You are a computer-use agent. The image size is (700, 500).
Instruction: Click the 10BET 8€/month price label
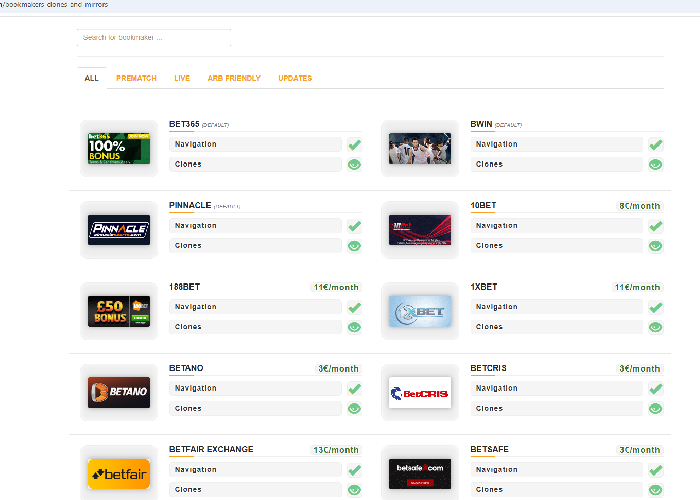coord(640,206)
